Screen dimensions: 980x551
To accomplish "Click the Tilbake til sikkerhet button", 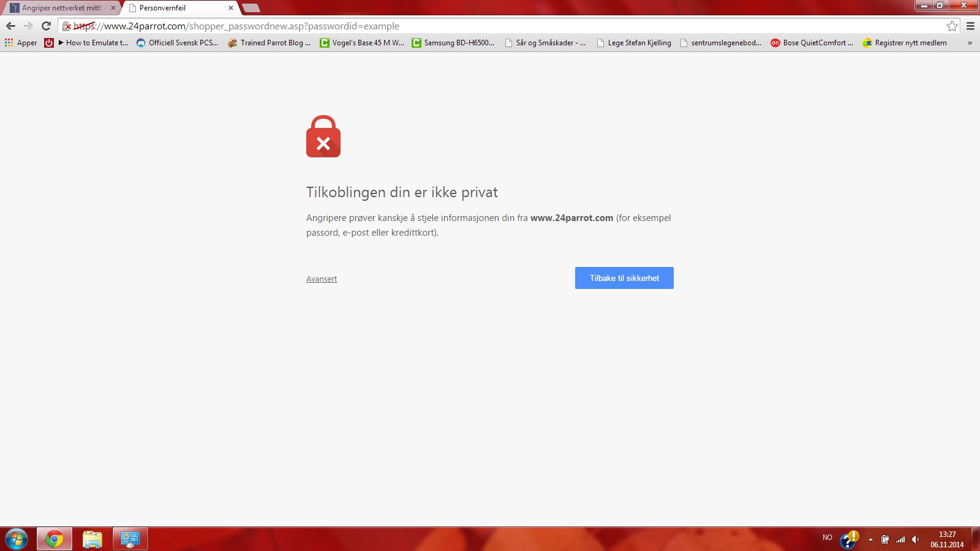I will pos(624,278).
